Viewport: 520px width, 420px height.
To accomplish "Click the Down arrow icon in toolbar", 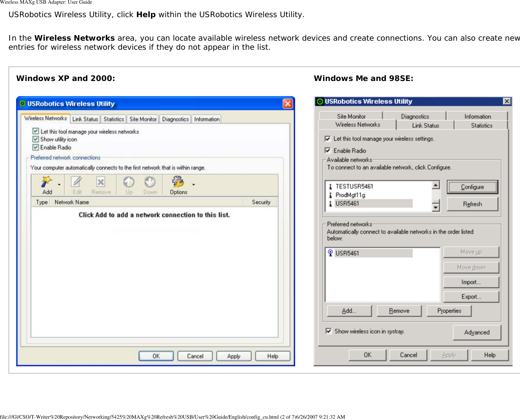I will [x=150, y=182].
